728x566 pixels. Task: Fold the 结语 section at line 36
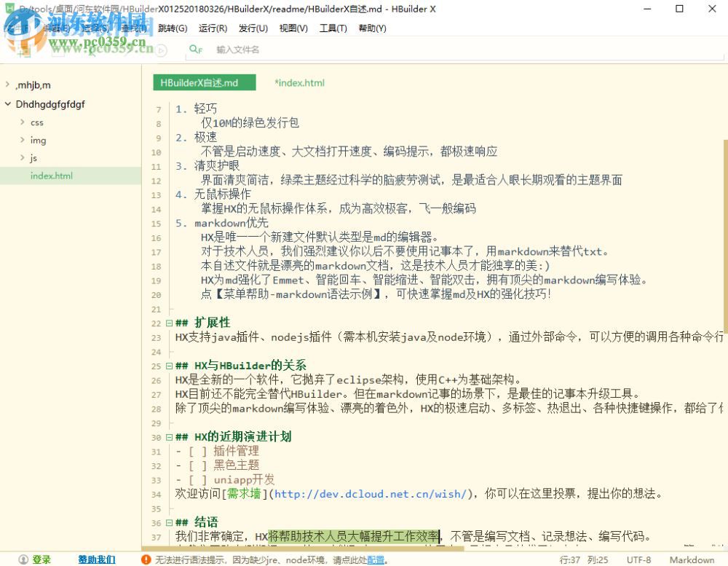(x=169, y=523)
